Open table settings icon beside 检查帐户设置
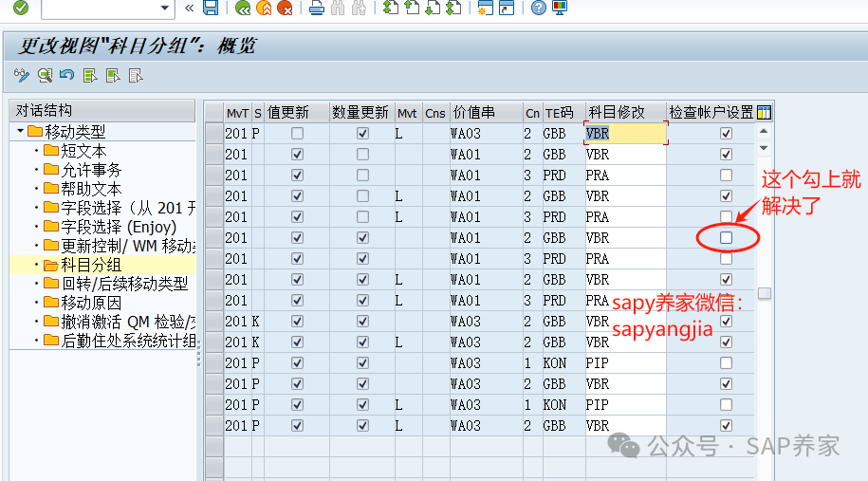 [764, 112]
